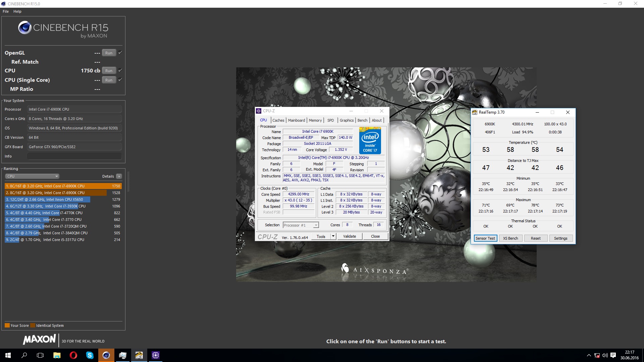Viewport: 644px width, 362px height.
Task: Select the ranking row scoring 1528
Action: pos(63,193)
